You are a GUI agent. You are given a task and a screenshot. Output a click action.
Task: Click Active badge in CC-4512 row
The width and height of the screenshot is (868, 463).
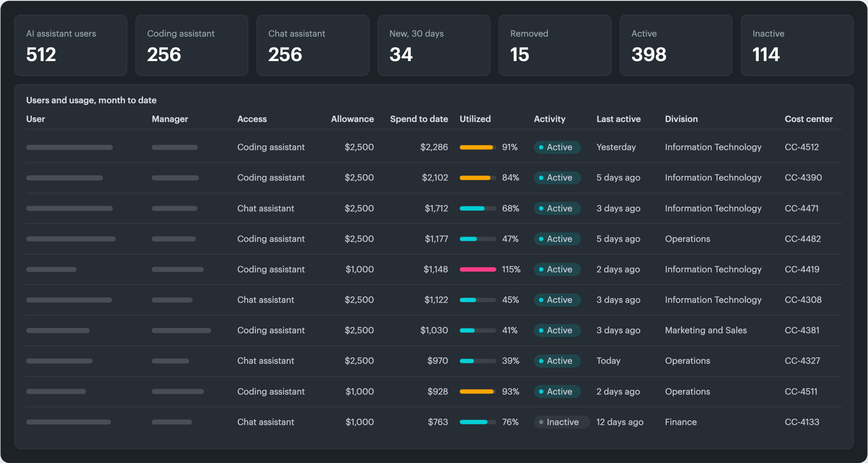tap(557, 147)
